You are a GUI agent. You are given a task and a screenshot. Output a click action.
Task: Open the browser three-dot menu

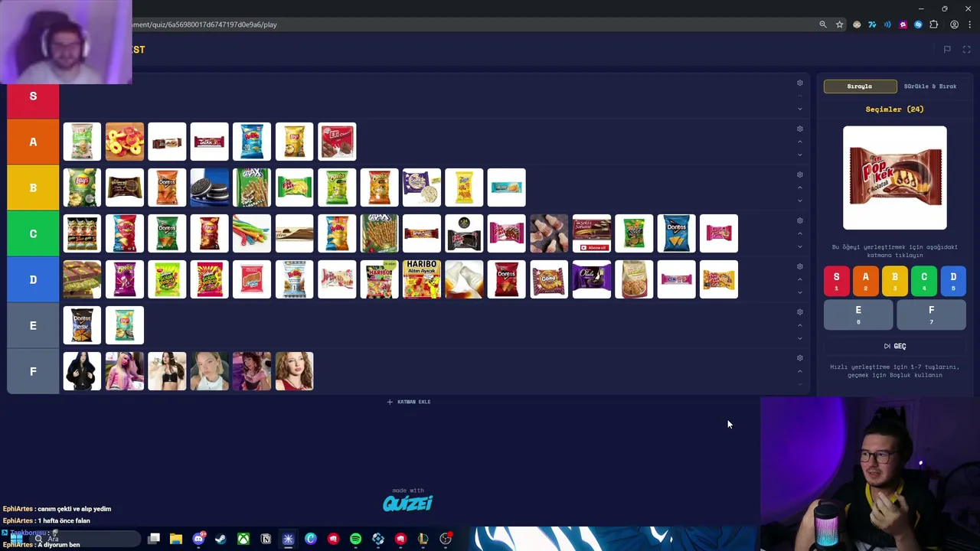969,24
